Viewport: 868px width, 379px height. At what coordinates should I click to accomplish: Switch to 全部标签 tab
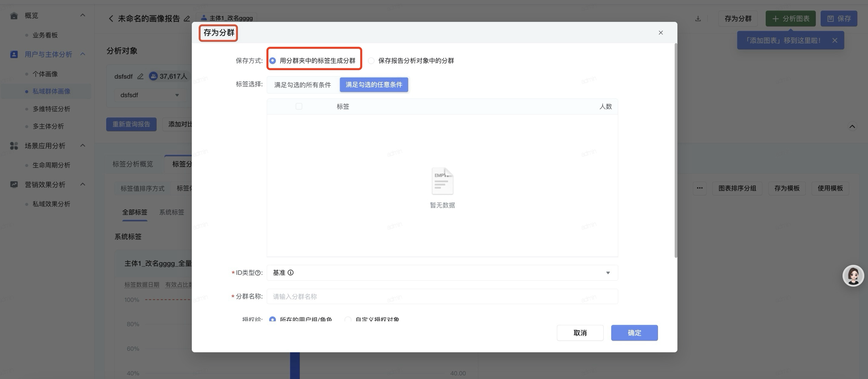pyautogui.click(x=134, y=213)
